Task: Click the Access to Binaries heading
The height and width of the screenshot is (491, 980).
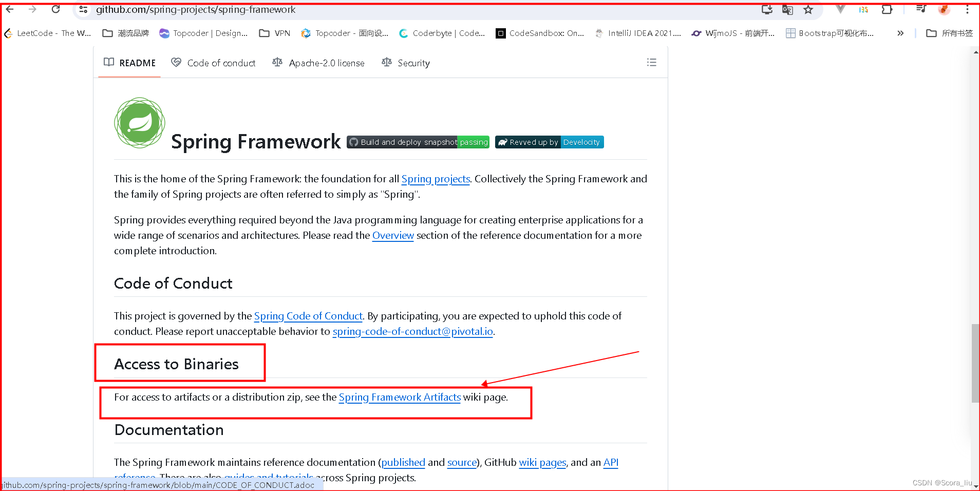Action: 176,364
